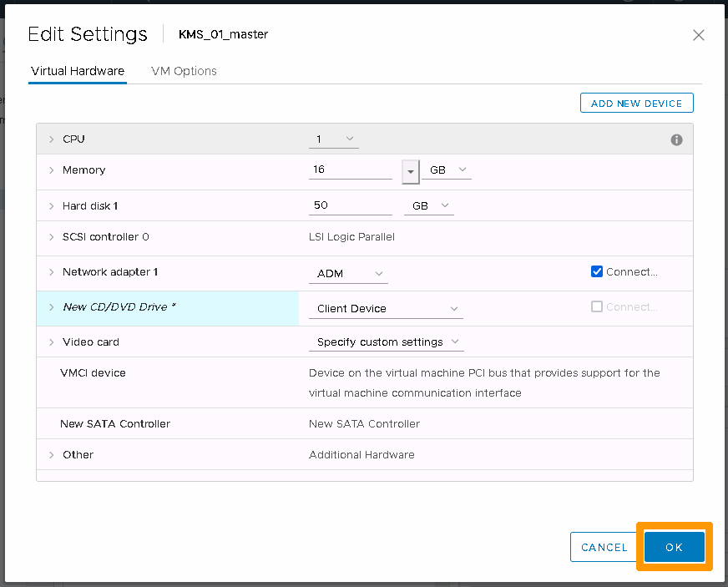Open the Memory value dropdown arrow
The width and height of the screenshot is (728, 587).
point(410,170)
